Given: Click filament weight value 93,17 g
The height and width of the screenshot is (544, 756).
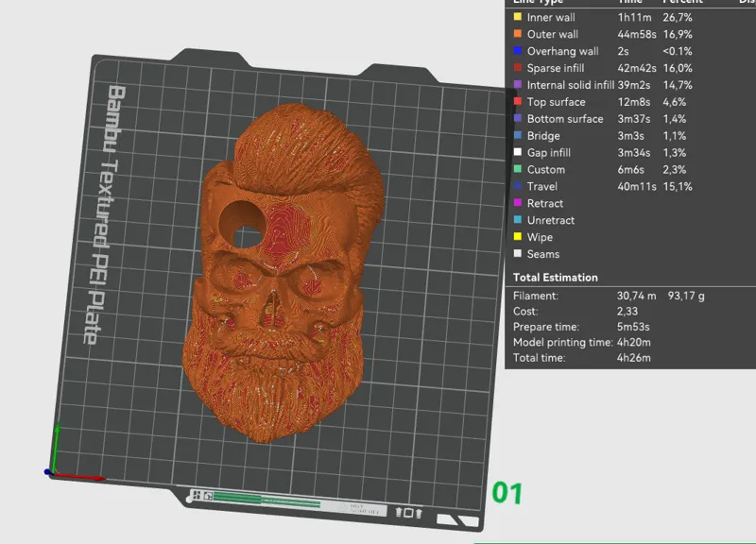Looking at the screenshot, I should click(x=686, y=296).
